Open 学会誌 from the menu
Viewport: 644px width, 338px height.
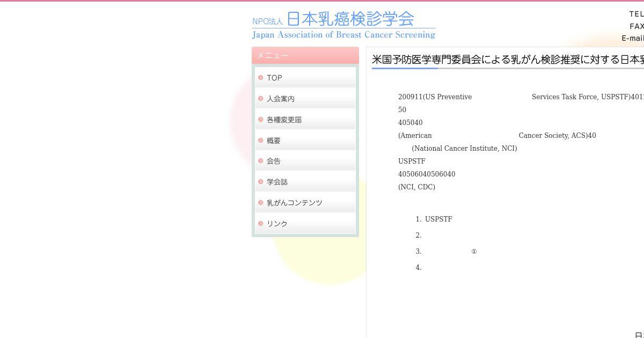(305, 181)
